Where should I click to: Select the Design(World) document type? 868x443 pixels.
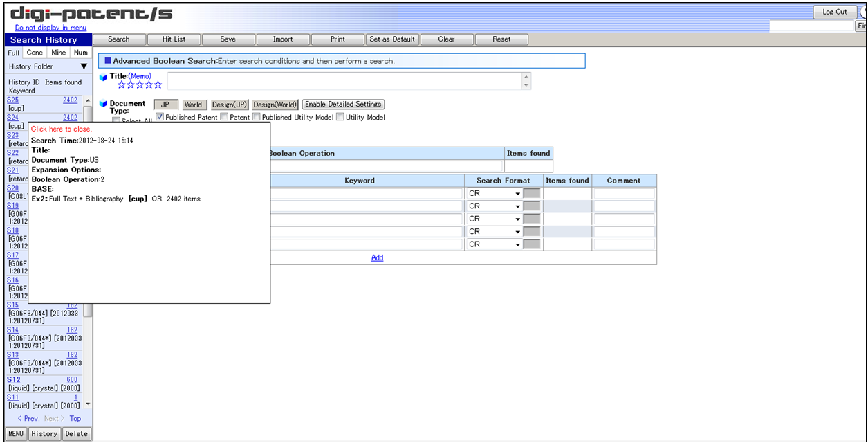pos(275,105)
